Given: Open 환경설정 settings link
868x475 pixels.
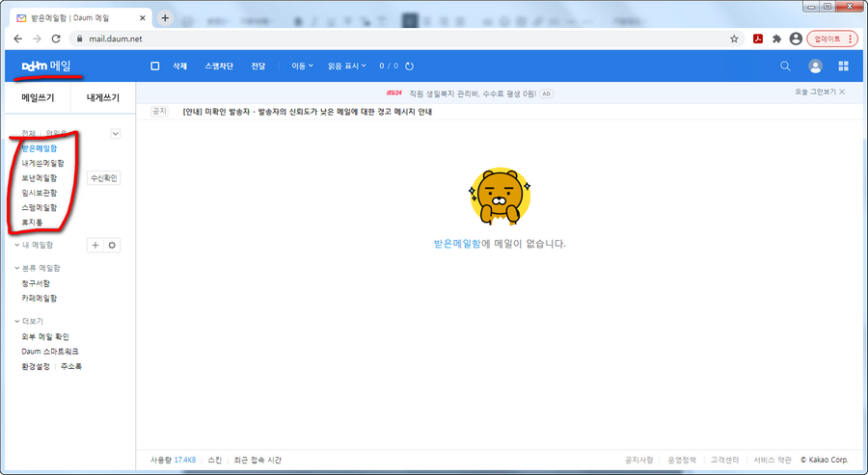Looking at the screenshot, I should point(36,367).
